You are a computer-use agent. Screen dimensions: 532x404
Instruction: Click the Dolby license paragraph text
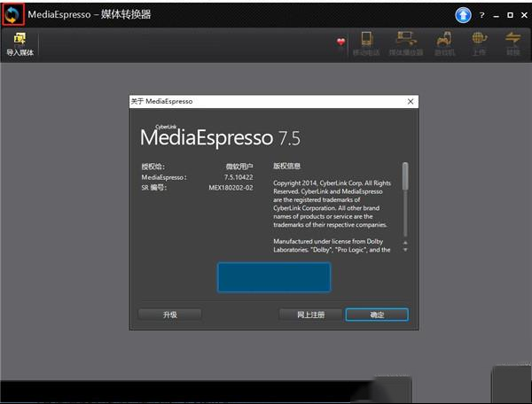(332, 245)
